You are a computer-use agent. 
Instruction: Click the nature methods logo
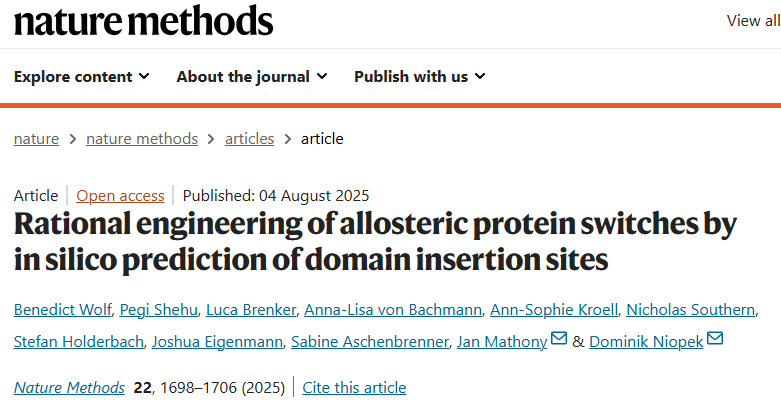click(143, 21)
